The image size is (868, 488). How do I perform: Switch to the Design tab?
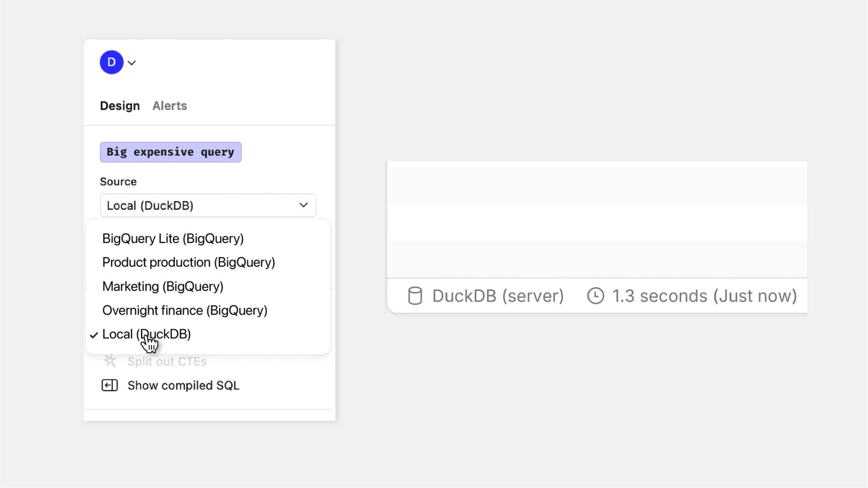(x=120, y=106)
